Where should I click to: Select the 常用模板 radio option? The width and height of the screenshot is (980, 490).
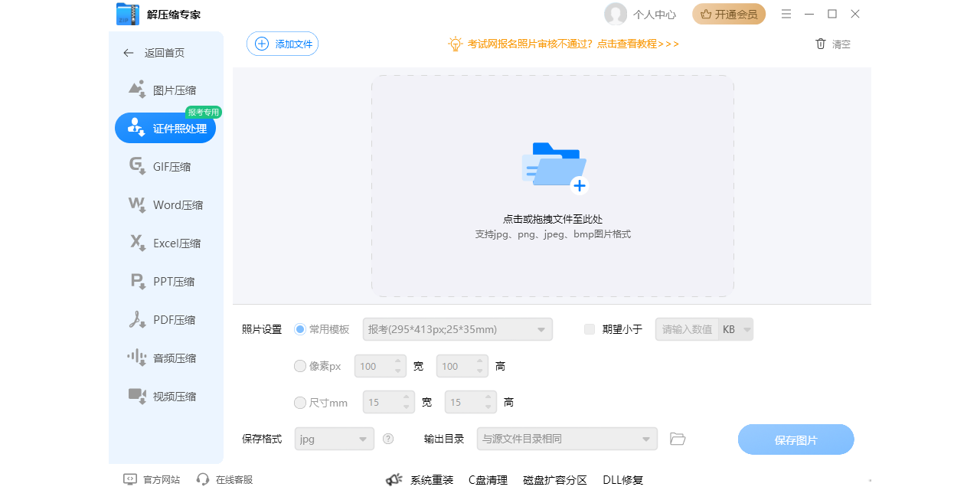299,329
